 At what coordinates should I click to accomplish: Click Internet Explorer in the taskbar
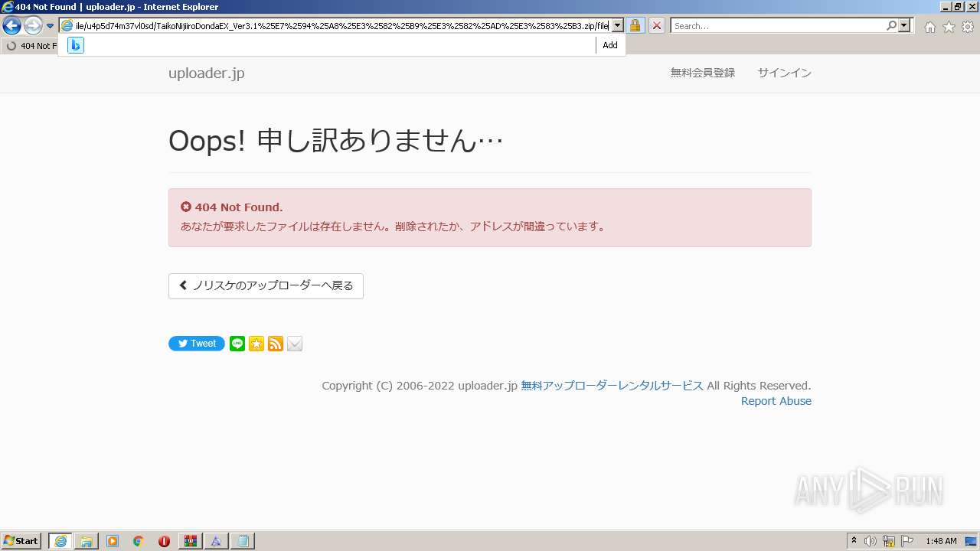[60, 541]
